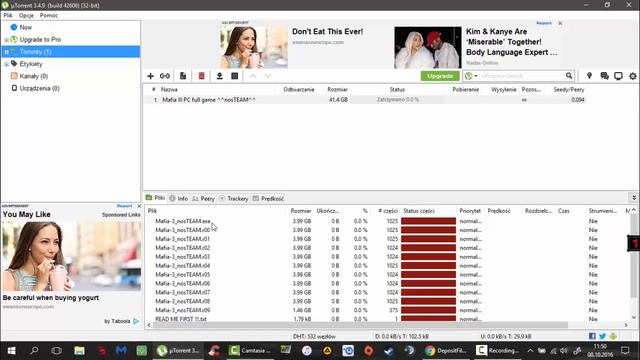Sort by Rozmiar column in torrent list
640x360 pixels.
click(x=338, y=89)
